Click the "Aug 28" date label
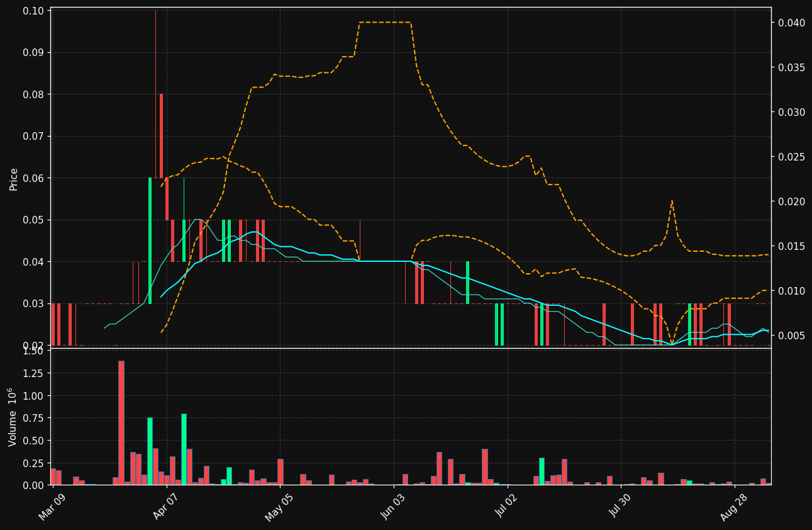812x530 pixels. 735,507
